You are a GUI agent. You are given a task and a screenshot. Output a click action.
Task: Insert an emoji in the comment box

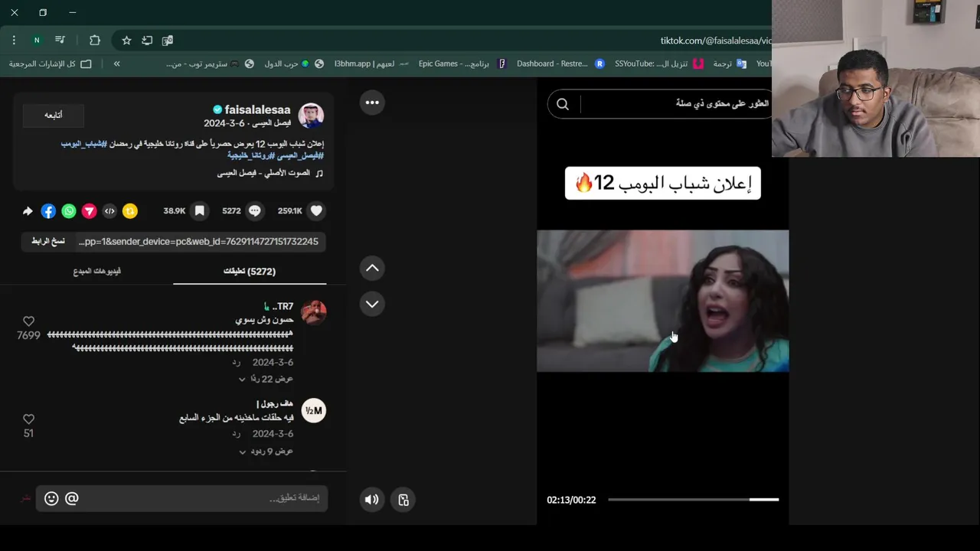click(x=51, y=499)
